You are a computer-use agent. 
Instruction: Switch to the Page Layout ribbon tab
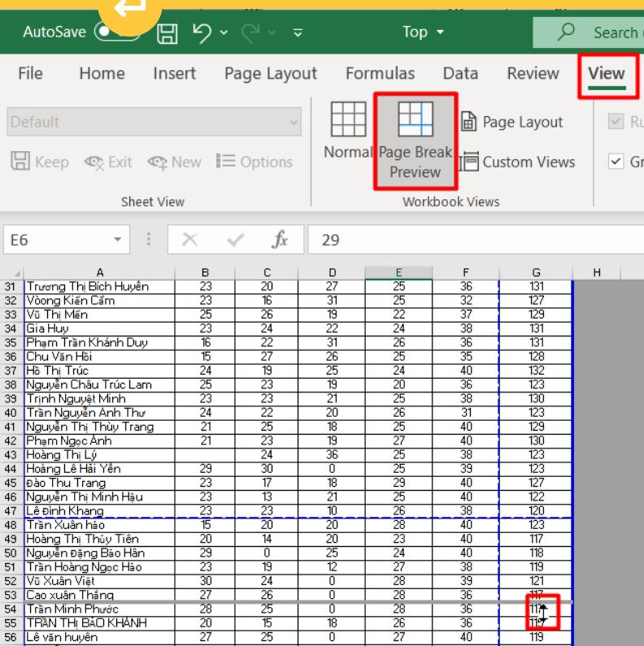[x=270, y=74]
